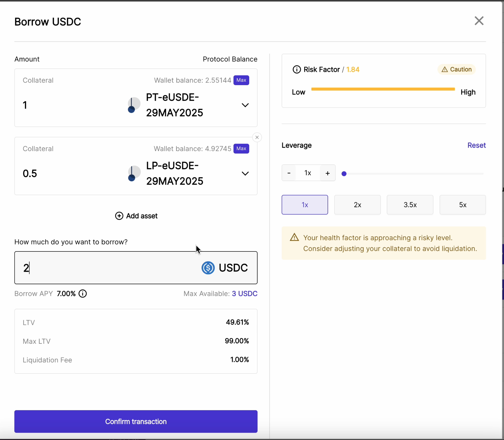Click the PT-eUSDE token icon

click(x=134, y=105)
